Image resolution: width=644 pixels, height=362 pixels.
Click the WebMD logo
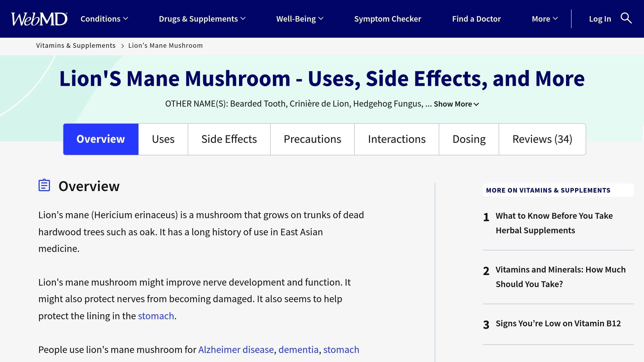coord(39,19)
